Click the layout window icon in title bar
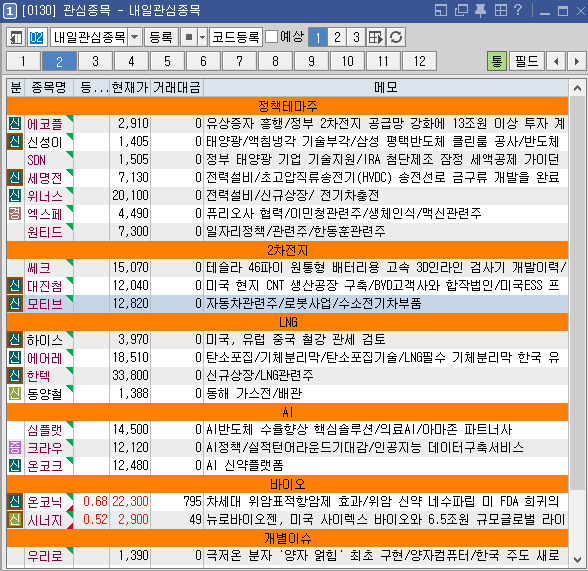Viewport: 588px width, 571px height. (x=441, y=10)
